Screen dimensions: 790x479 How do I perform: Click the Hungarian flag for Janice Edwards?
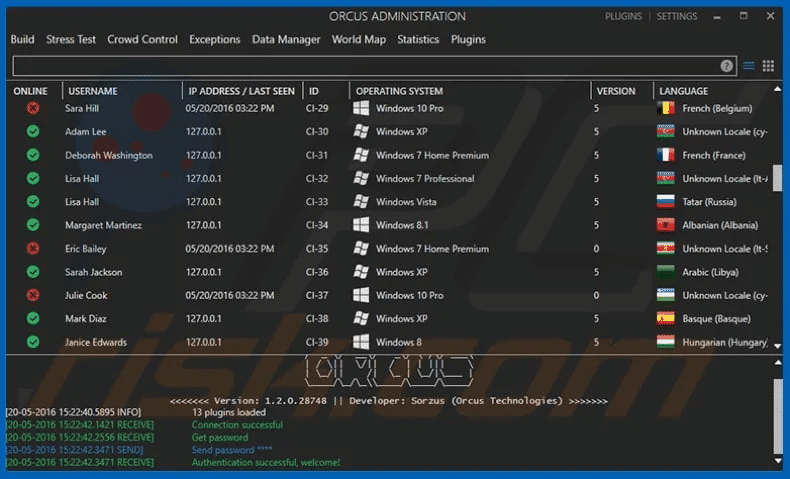tap(666, 342)
